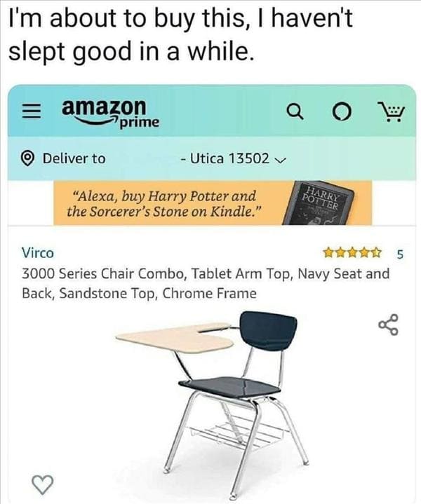Open the 3000 Series Chair Combo title
The height and width of the screenshot is (504, 421).
[x=206, y=283]
